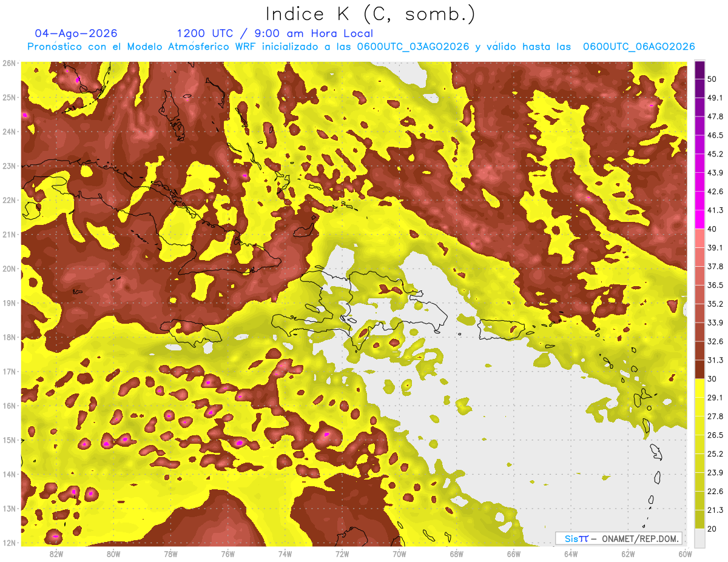Viewport: 728px width, 562px height.
Task: Click the colorbar value 33.9
Action: (x=715, y=323)
